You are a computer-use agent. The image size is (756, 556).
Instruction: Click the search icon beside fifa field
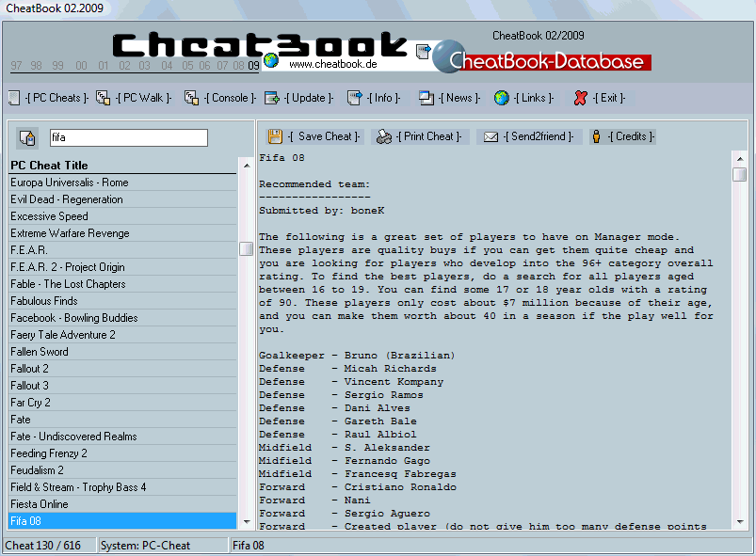tap(27, 137)
